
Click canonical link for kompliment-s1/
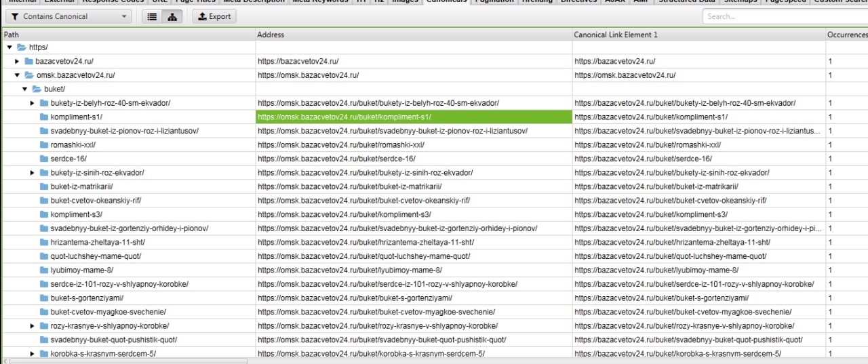pyautogui.click(x=651, y=117)
